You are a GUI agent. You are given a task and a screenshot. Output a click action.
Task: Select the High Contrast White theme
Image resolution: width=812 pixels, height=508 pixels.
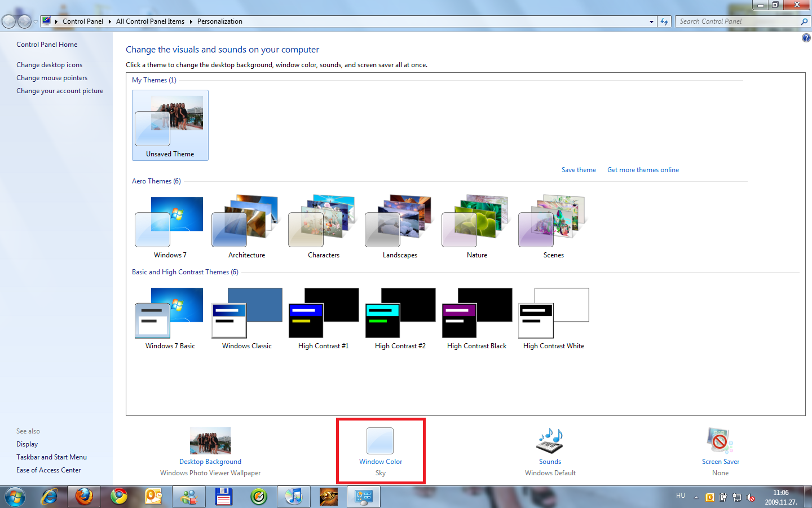pos(554,318)
